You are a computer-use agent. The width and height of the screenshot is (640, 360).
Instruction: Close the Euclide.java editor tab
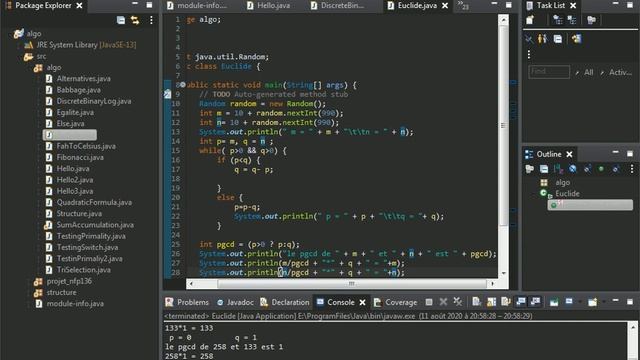(x=445, y=6)
